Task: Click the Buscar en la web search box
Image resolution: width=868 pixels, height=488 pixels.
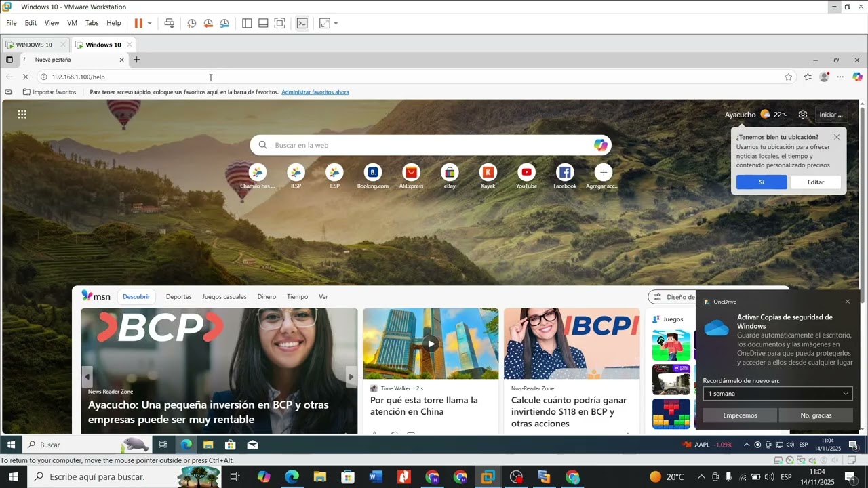Action: (x=431, y=145)
